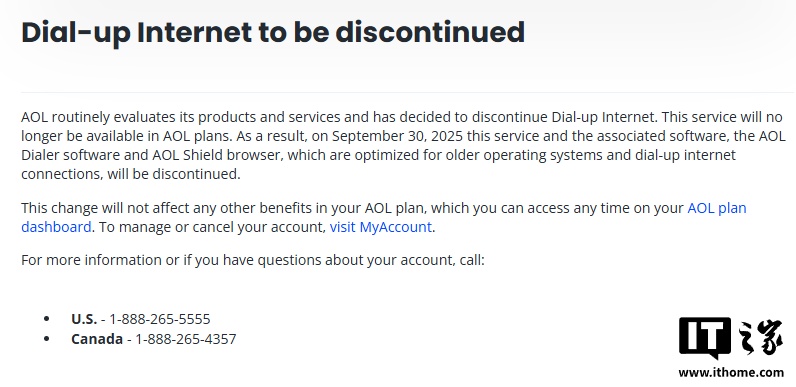Click the For more information paragraph
This screenshot has height=387, width=796.
pos(253,260)
